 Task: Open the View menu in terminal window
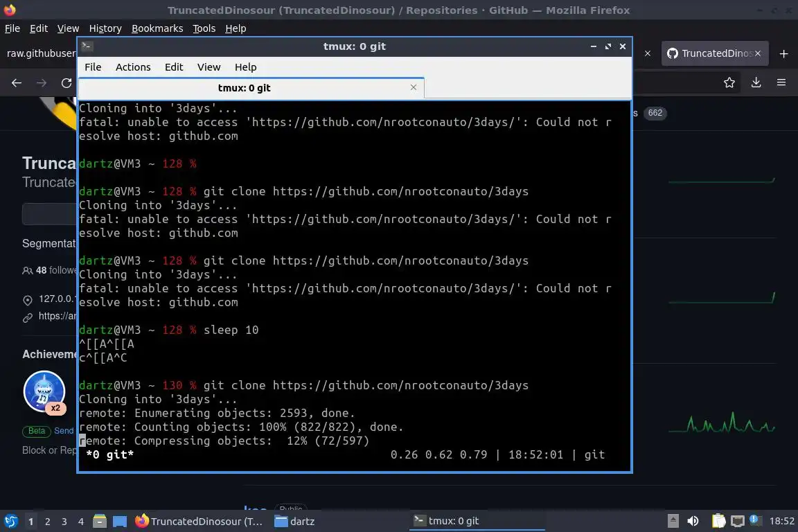coord(209,67)
